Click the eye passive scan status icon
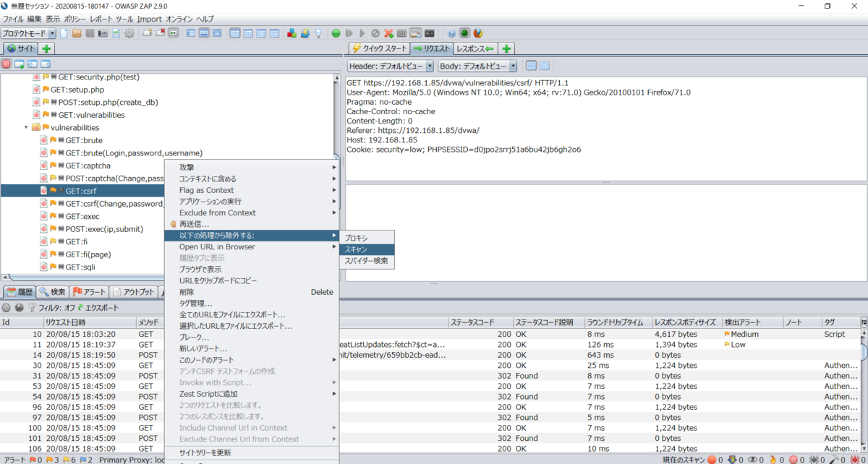 point(752,459)
